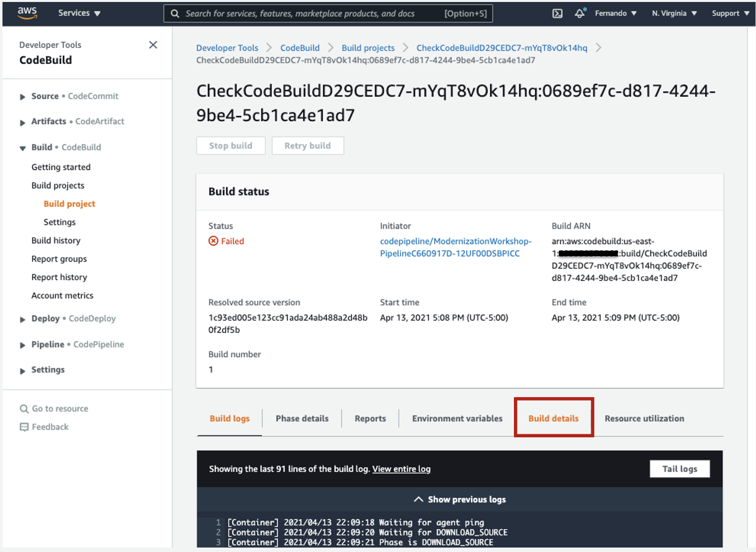The width and height of the screenshot is (756, 552).
Task: Open Getting started in the sidebar
Action: tap(61, 167)
